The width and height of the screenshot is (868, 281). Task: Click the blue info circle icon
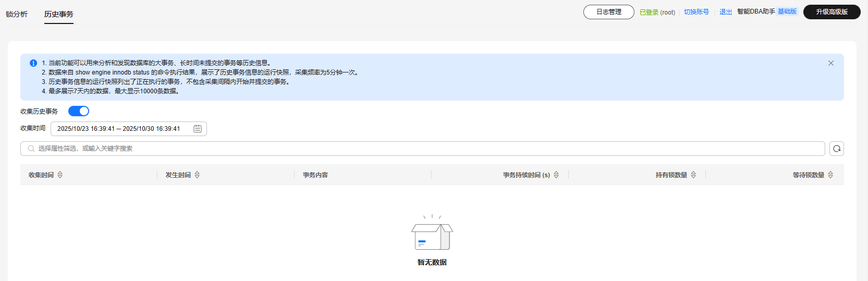point(33,63)
